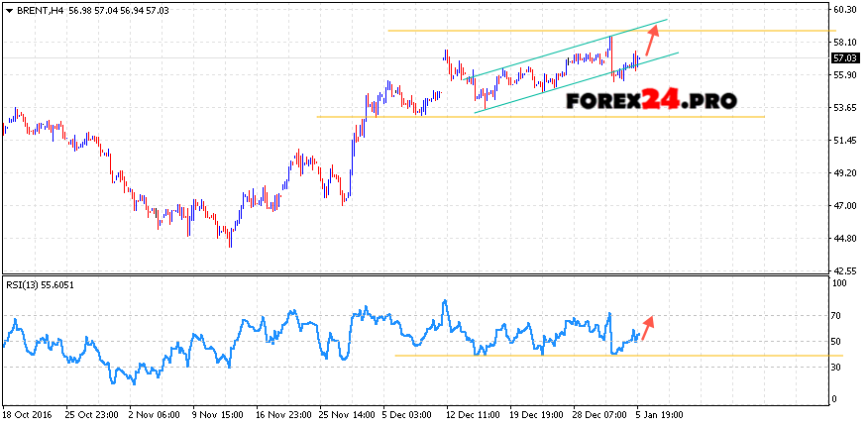This screenshot has height=426, width=868.
Task: Select the lower yellow support line
Action: click(416, 117)
